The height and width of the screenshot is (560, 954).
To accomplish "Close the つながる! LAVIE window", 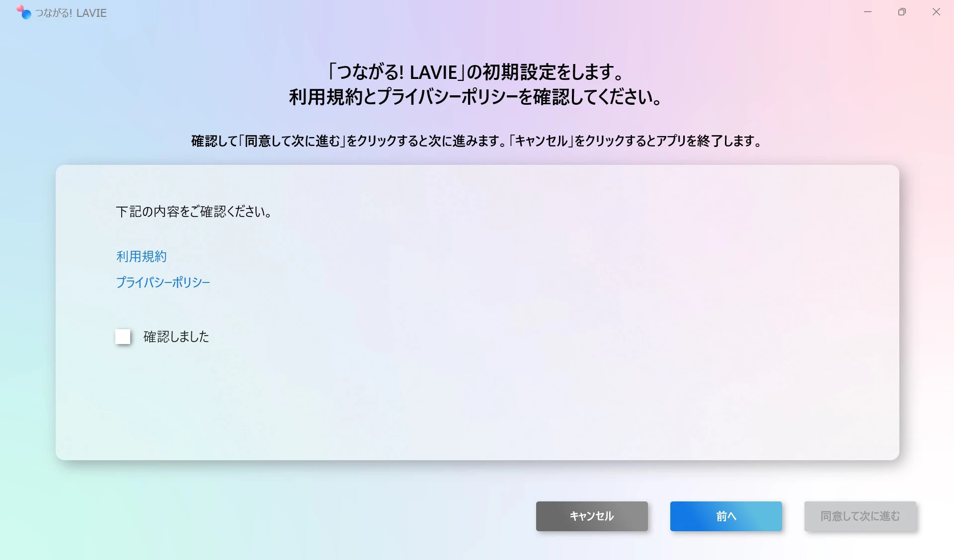I will click(936, 12).
